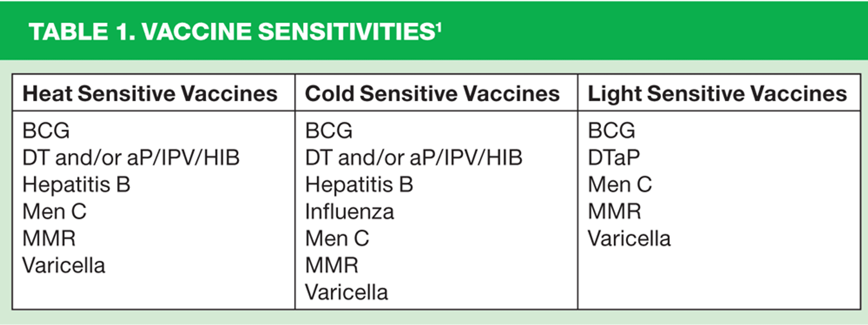Click MMR in the Light Sensitive column

614,211
